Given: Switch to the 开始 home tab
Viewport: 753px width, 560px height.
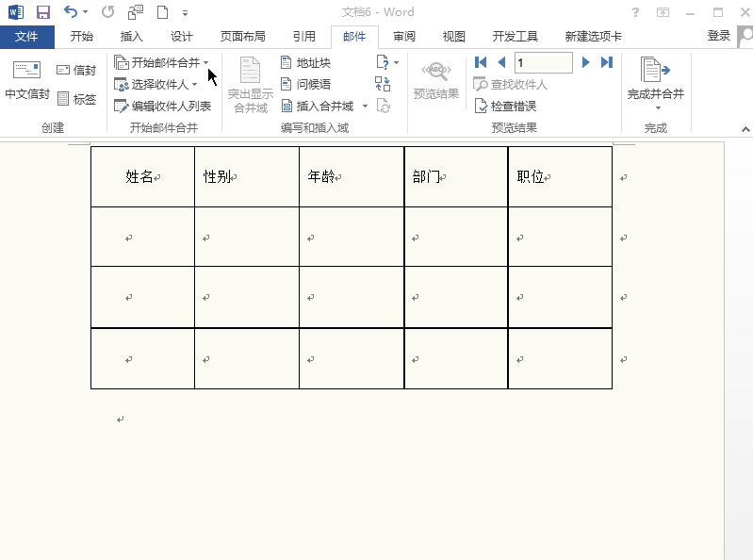Looking at the screenshot, I should (x=82, y=37).
